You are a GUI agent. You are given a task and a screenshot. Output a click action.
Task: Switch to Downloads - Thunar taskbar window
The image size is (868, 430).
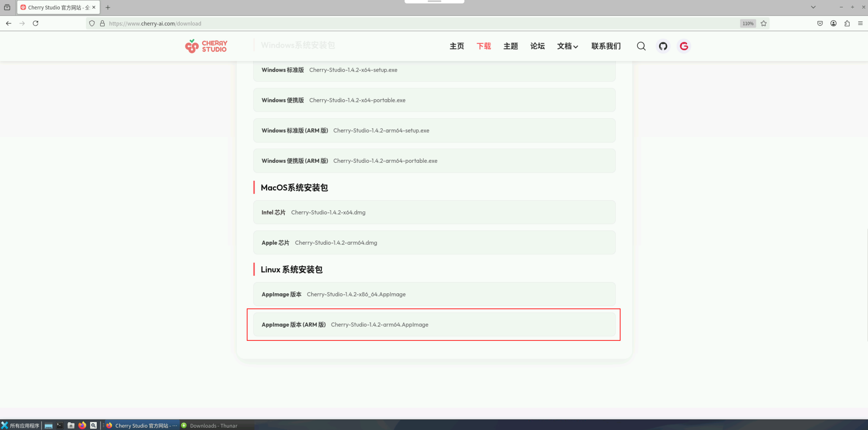click(x=210, y=426)
